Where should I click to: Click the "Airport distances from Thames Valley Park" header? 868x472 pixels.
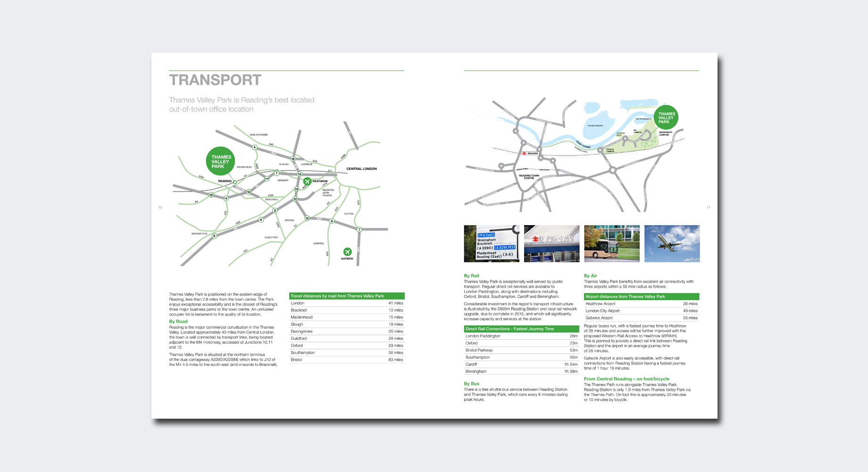(642, 296)
